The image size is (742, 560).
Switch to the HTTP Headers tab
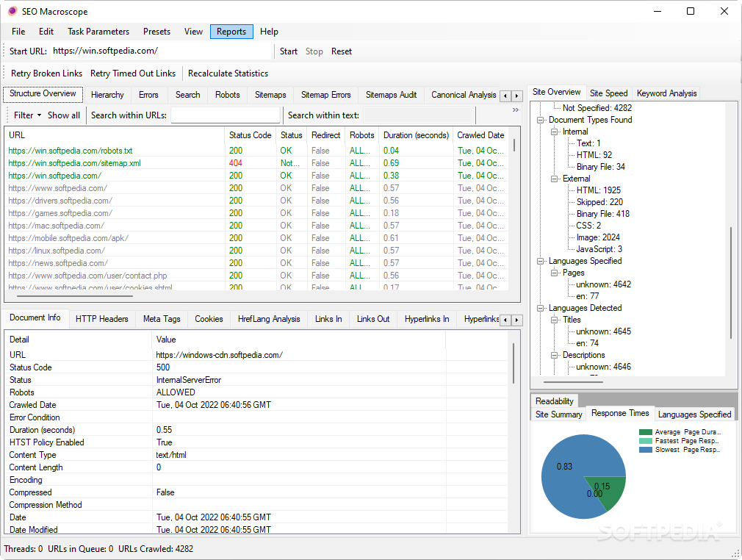coord(101,319)
